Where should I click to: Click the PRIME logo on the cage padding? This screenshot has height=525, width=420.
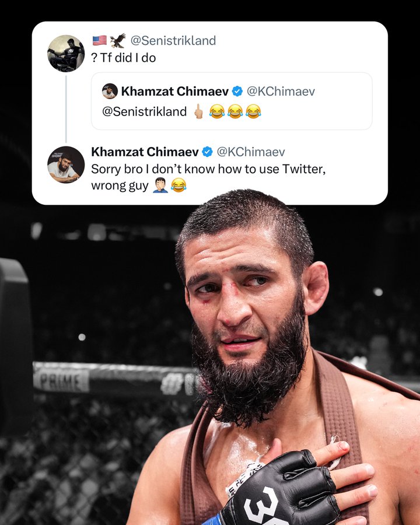coord(61,381)
